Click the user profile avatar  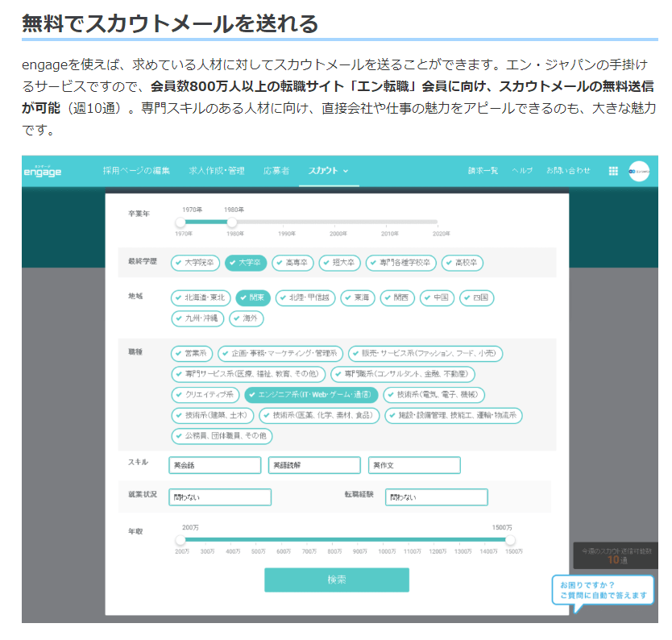pos(639,171)
